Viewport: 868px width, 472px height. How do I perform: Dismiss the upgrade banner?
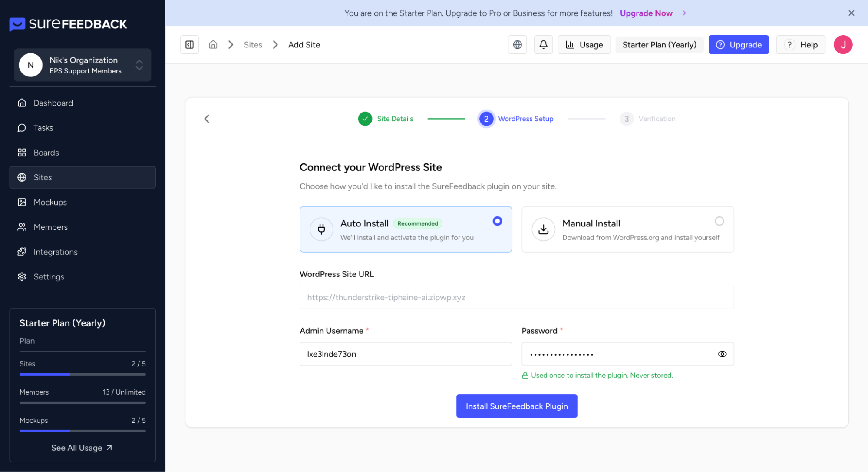[x=851, y=13]
